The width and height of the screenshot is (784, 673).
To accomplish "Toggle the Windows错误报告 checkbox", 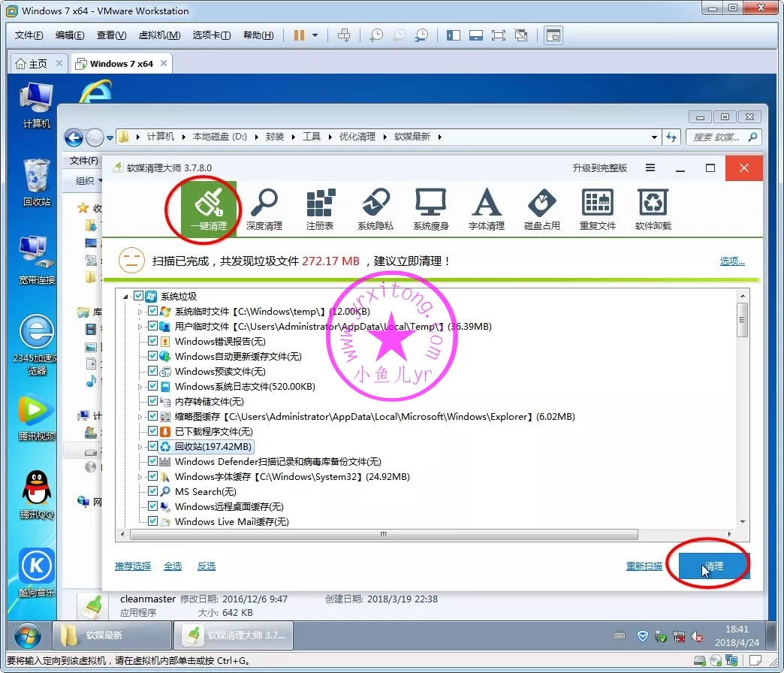I will point(153,342).
